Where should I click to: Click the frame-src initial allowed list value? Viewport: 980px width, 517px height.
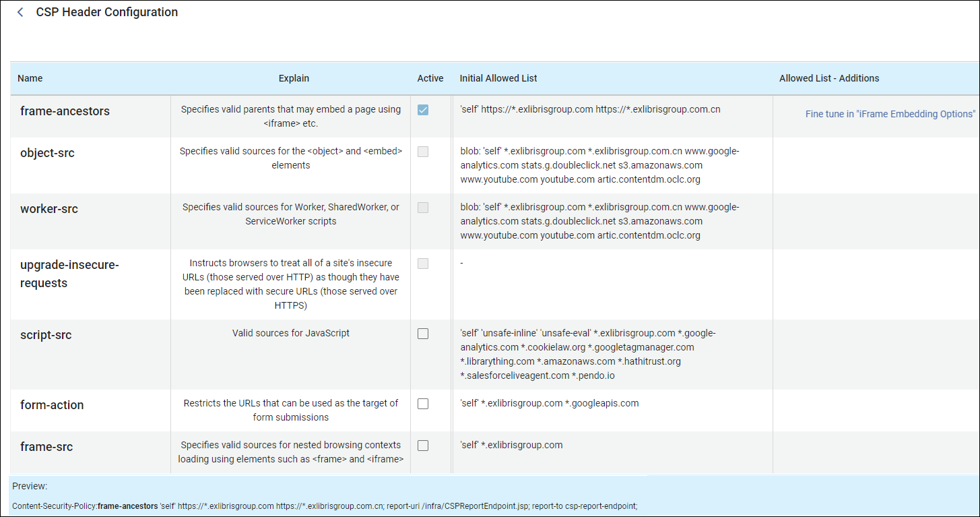coord(511,445)
